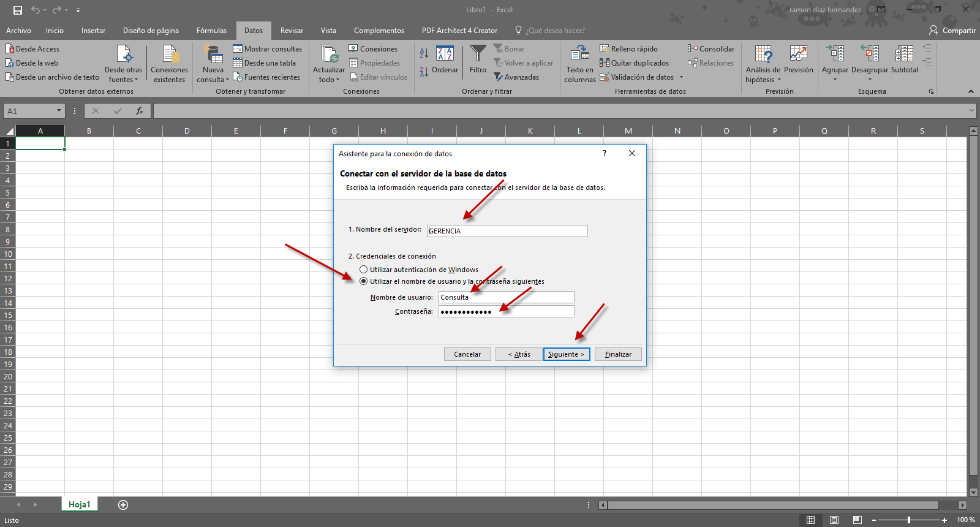Image resolution: width=980 pixels, height=527 pixels.
Task: Switch to Page Layout view in status bar
Action: [834, 520]
